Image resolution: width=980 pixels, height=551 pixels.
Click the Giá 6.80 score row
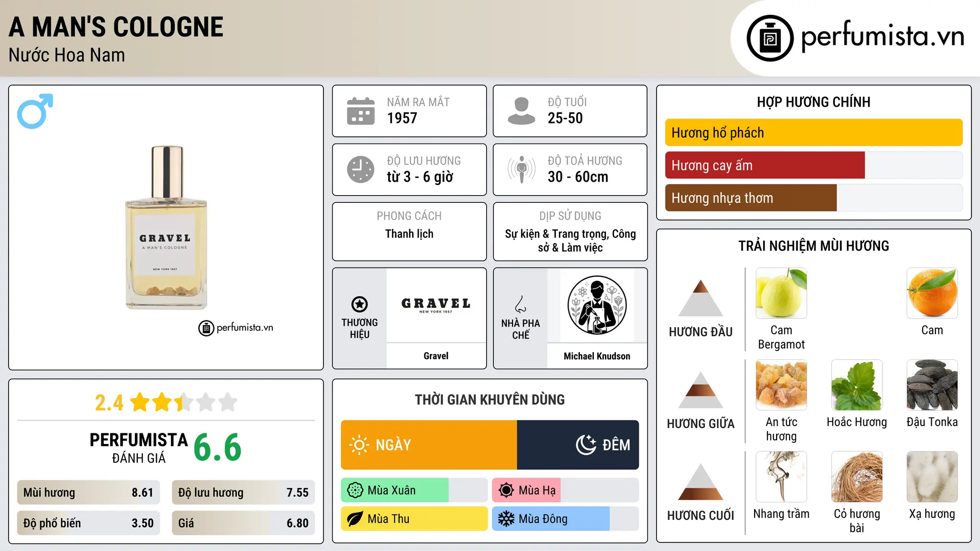tap(243, 523)
